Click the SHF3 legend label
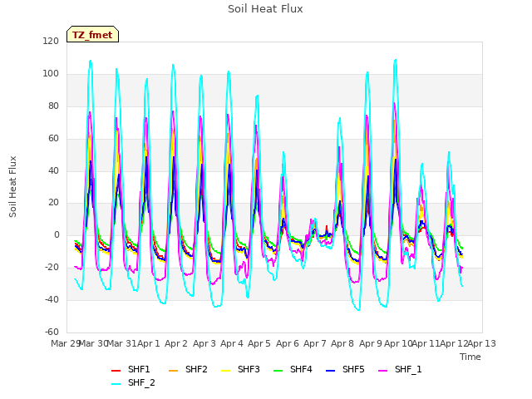Screen dimensions: 532x399 [x=249, y=369]
